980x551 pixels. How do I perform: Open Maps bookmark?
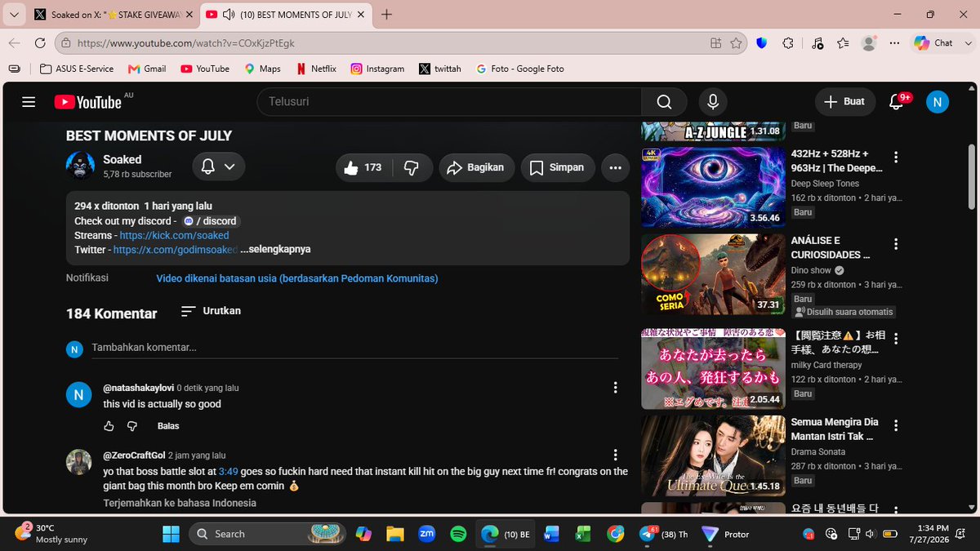[x=262, y=69]
